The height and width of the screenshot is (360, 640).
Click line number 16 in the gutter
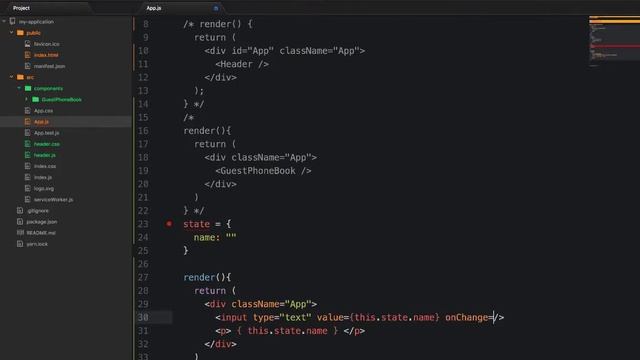[x=143, y=131]
